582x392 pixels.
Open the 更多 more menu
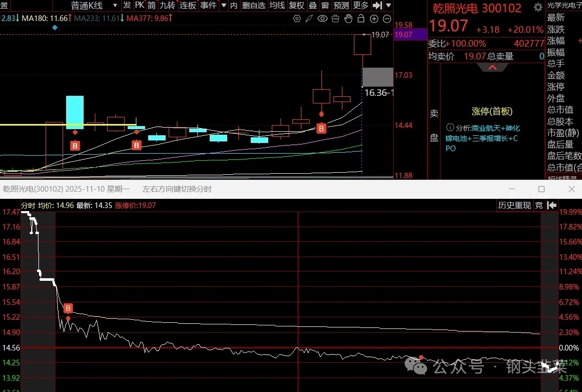[360, 5]
